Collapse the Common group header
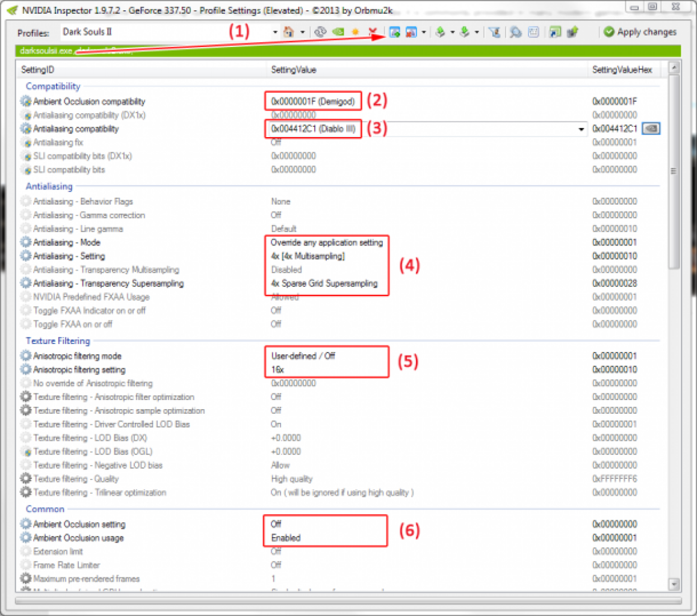697x616 pixels. 45,508
